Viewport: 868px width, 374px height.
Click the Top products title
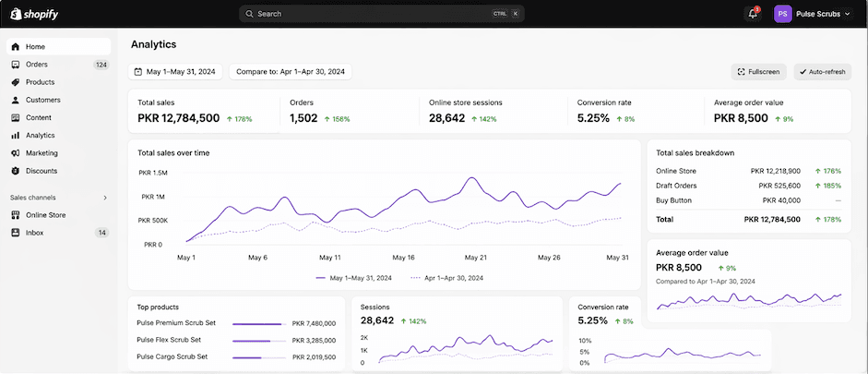[x=158, y=307]
